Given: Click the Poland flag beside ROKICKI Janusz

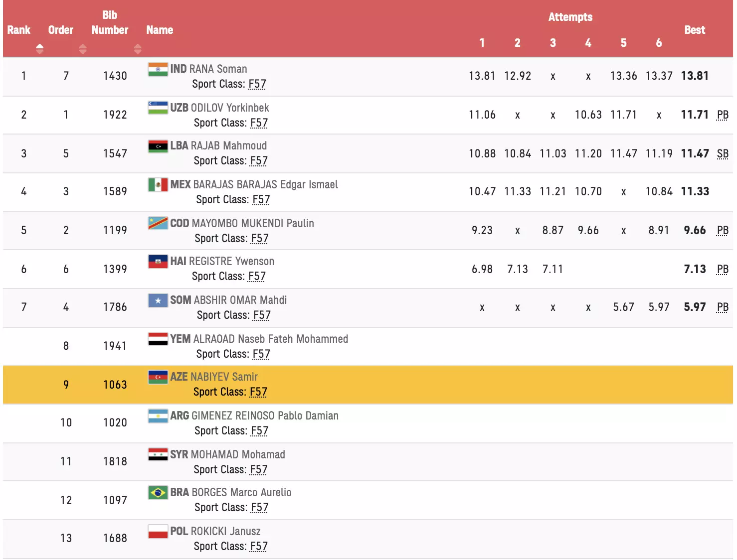Looking at the screenshot, I should point(158,532).
